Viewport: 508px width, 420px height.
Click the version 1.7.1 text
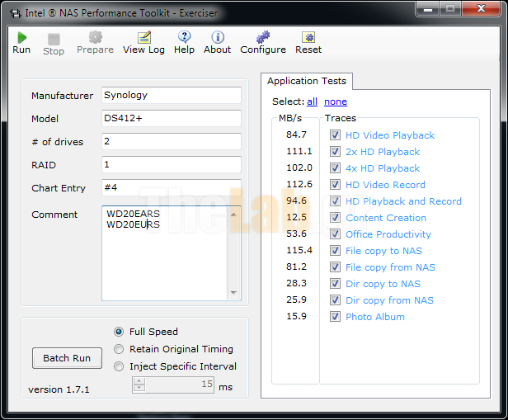59,389
